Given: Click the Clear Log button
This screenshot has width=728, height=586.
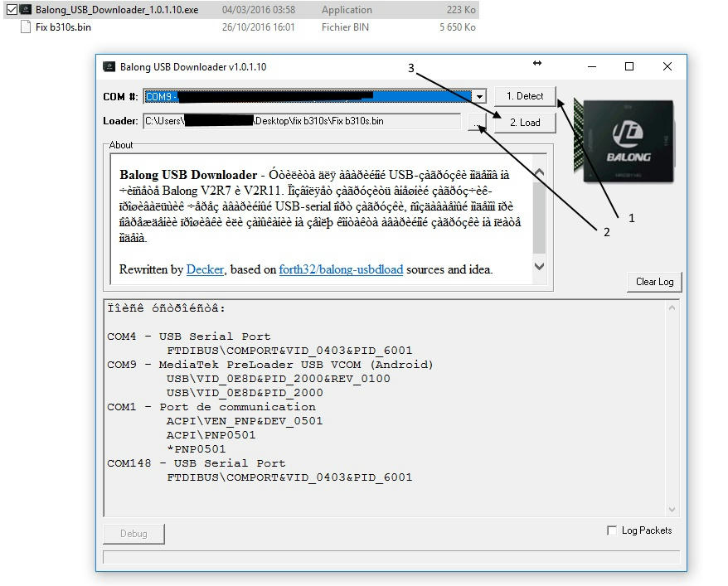Looking at the screenshot, I should tap(654, 282).
